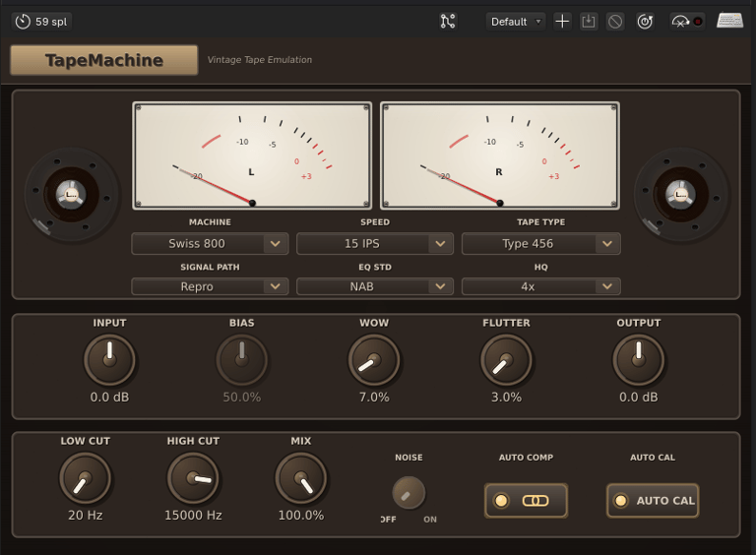
Task: Click the Input gain knob
Action: point(110,360)
